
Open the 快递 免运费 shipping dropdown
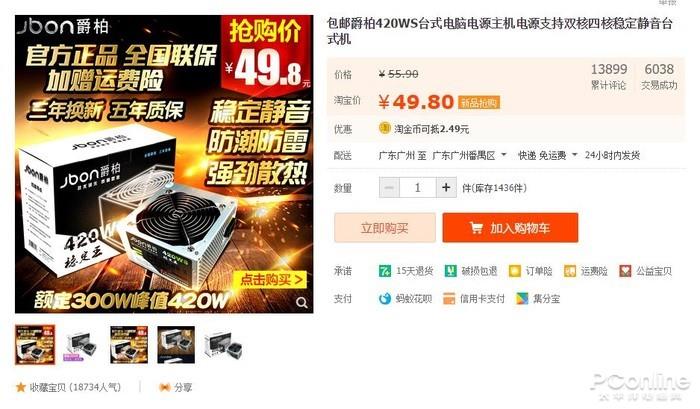point(547,155)
